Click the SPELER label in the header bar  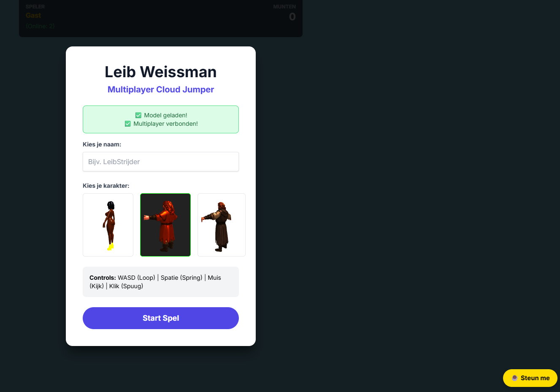(35, 7)
